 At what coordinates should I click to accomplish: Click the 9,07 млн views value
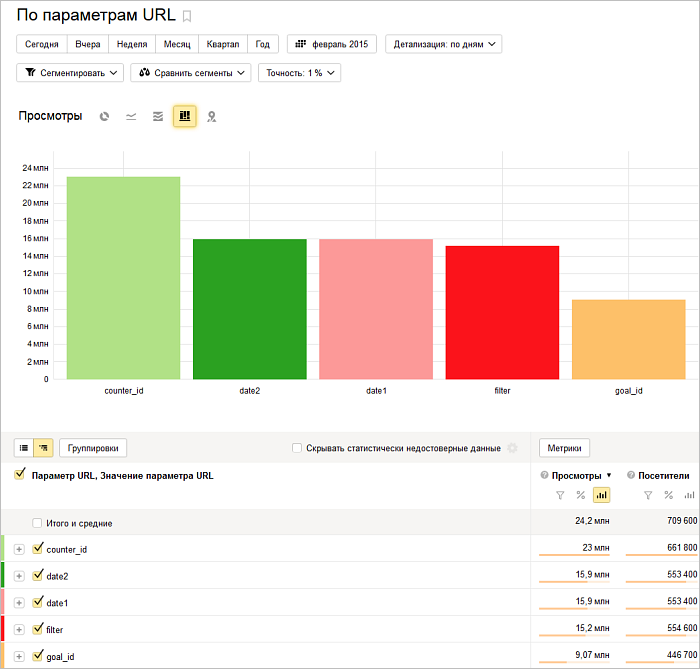click(592, 655)
